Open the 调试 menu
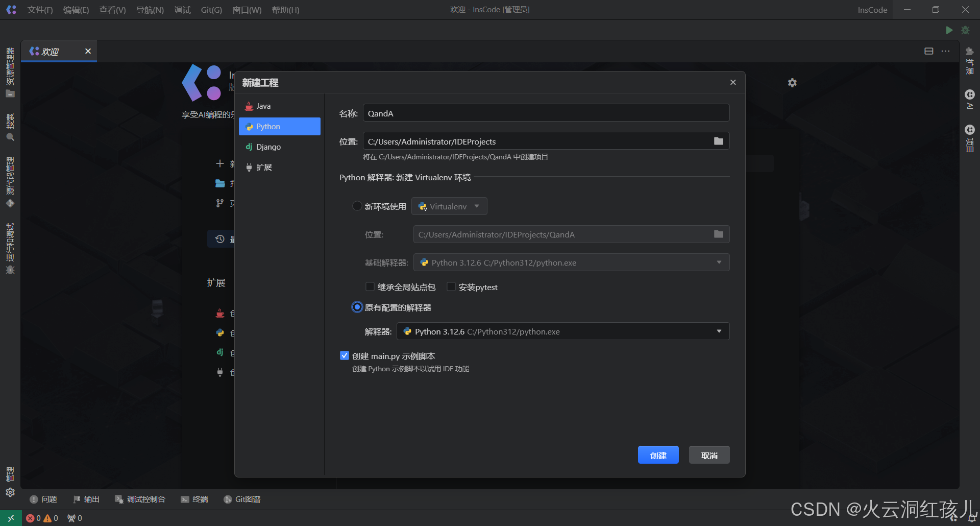The image size is (980, 526). pos(182,10)
